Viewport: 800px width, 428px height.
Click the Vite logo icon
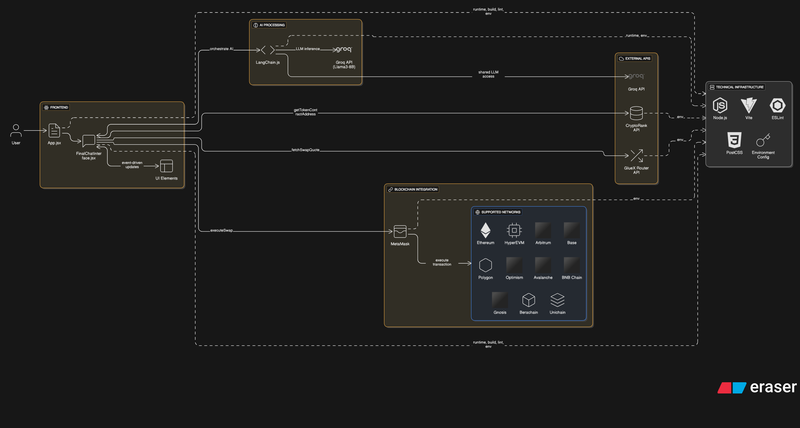[x=747, y=105]
